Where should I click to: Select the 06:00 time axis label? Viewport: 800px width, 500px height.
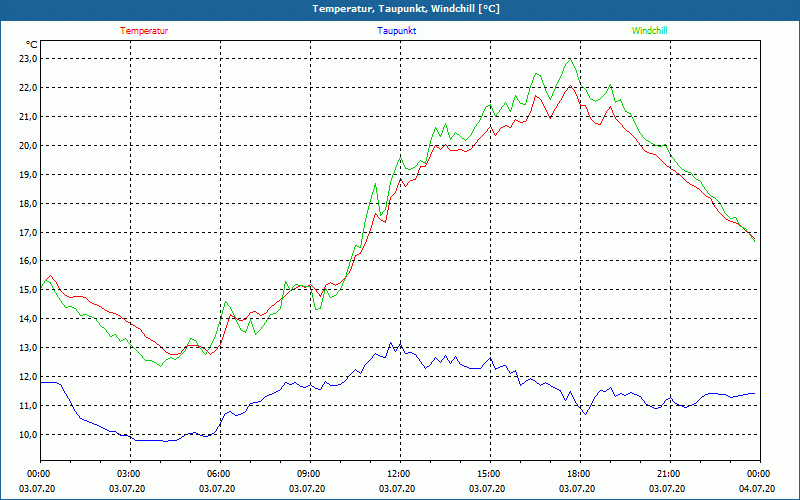219,474
